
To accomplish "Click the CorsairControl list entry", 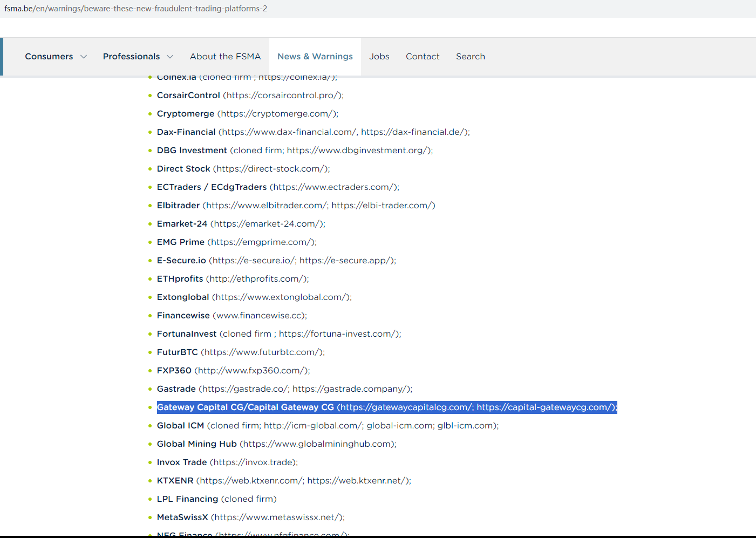I will 188,96.
